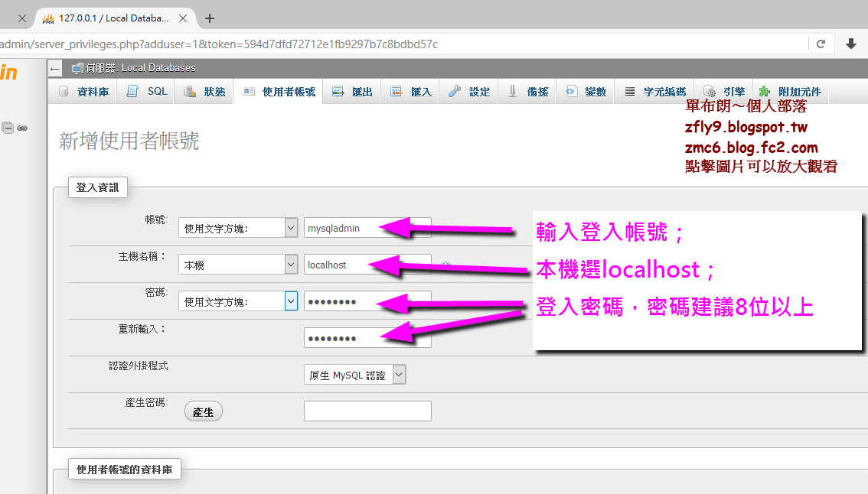Screen dimensions: 868x494
Task: Open the 帳號 type dropdown (使用文字方塊)
Action: [238, 228]
